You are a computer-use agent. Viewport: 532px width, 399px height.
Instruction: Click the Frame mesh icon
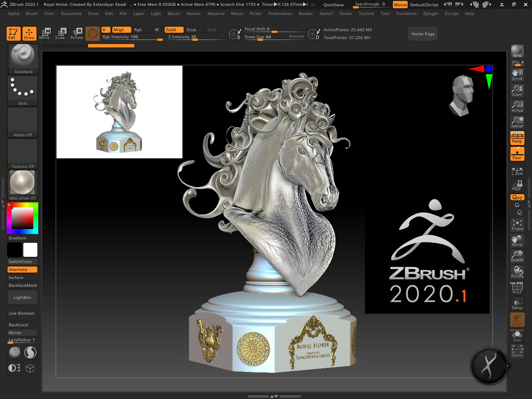pyautogui.click(x=517, y=225)
